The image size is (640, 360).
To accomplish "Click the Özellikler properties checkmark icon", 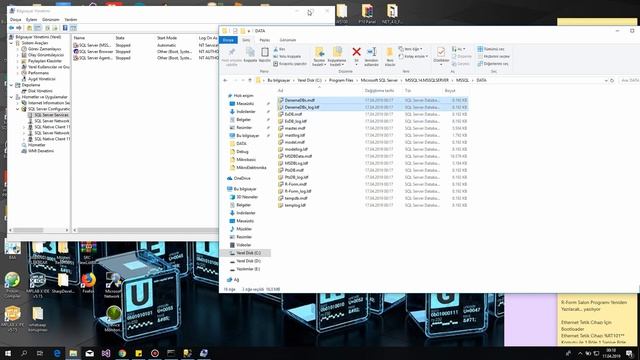I will pos(441,52).
